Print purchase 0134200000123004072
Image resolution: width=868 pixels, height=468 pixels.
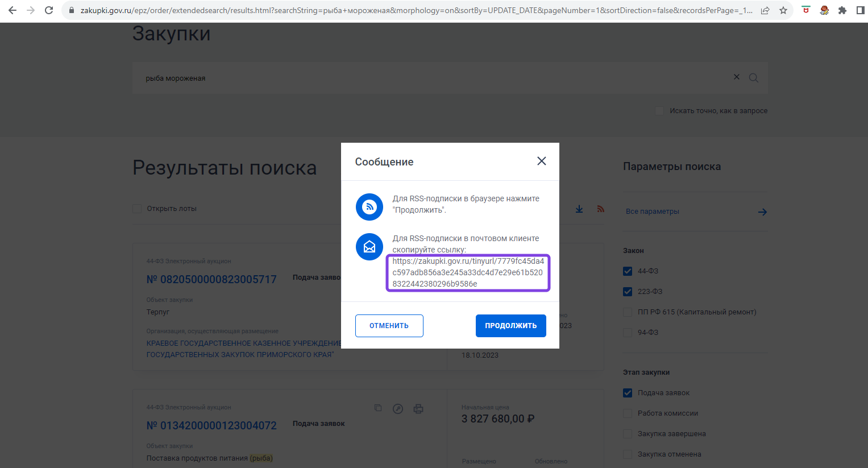(418, 408)
